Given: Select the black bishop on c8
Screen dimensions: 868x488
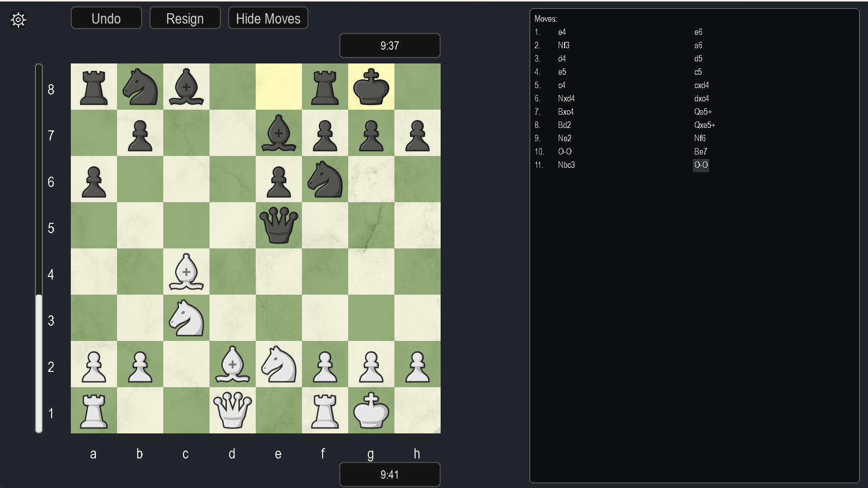Looking at the screenshot, I should click(186, 87).
